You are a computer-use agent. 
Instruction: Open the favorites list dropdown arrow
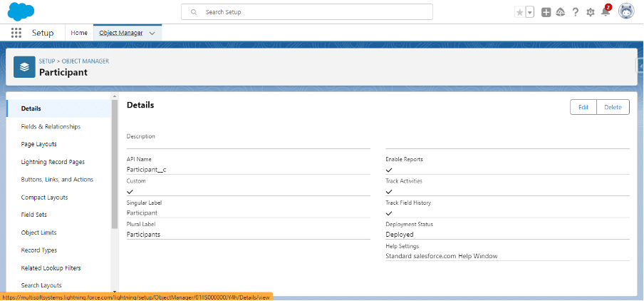pos(530,12)
